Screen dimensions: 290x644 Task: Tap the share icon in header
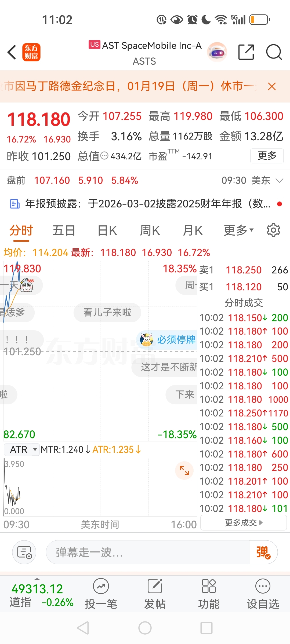click(x=246, y=52)
